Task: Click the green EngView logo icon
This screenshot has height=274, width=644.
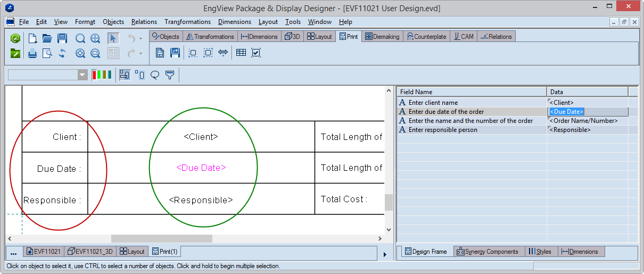Action: tap(15, 38)
